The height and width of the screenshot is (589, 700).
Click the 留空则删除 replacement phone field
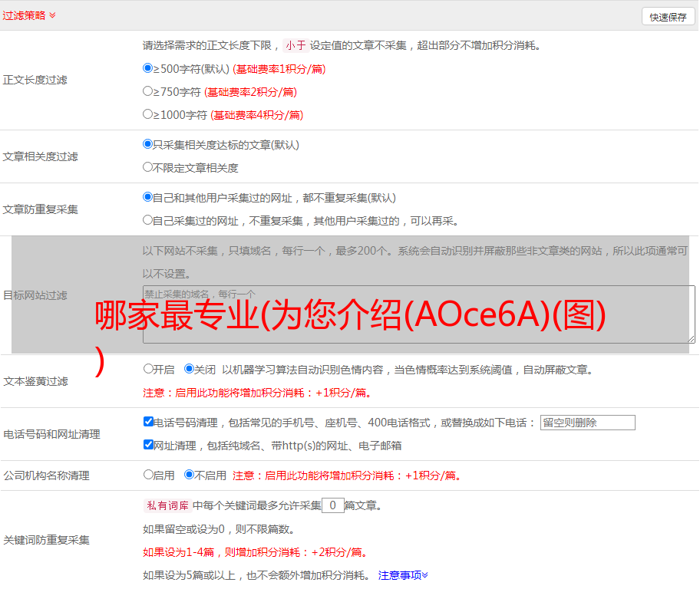coord(587,423)
